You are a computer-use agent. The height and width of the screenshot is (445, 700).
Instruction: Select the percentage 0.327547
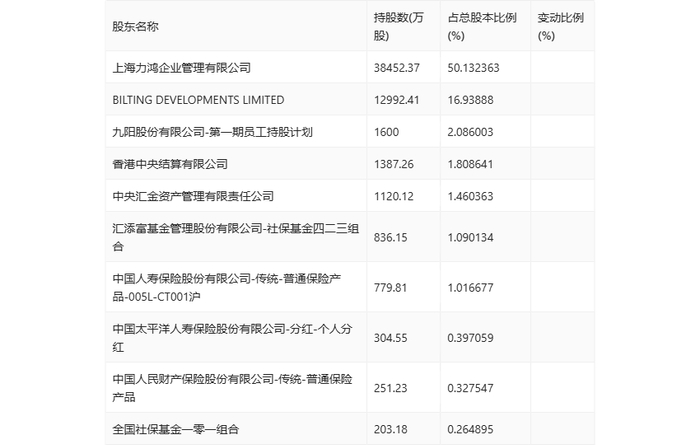pos(471,388)
